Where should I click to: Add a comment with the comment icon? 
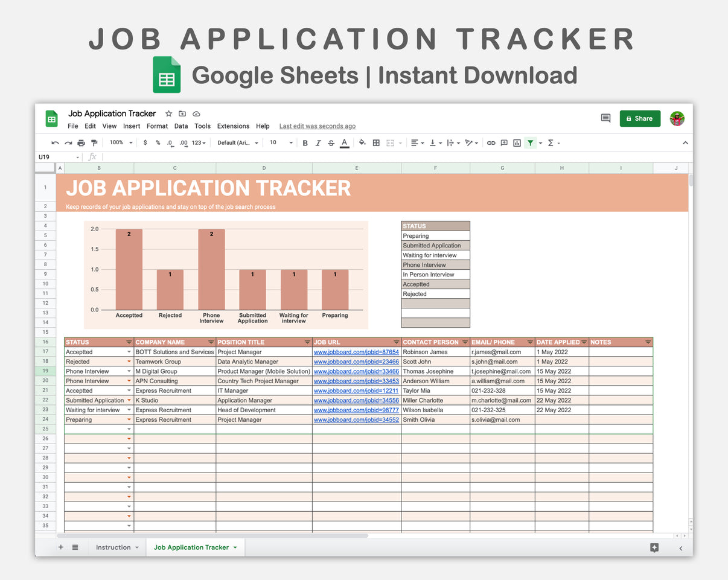pyautogui.click(x=504, y=143)
